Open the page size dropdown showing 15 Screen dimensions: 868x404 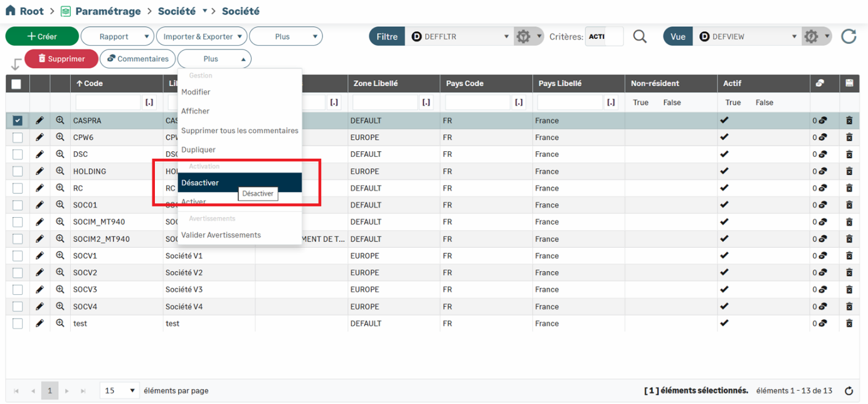[119, 391]
